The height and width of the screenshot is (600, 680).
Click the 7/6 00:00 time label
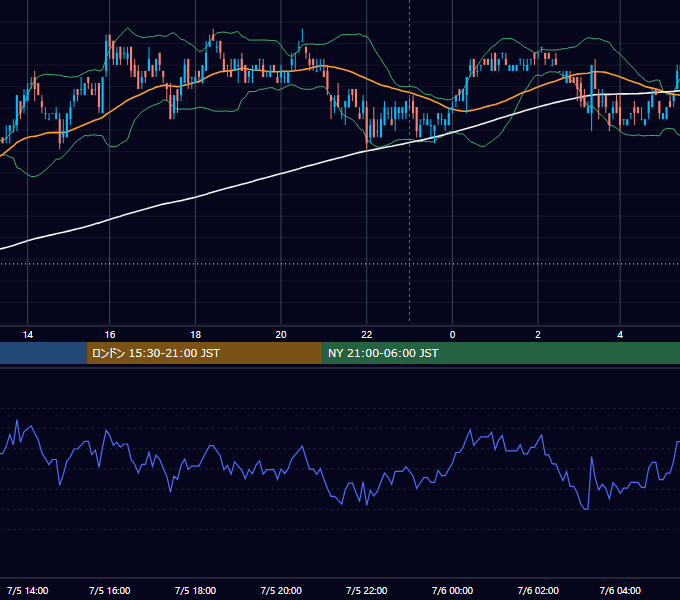point(452,590)
